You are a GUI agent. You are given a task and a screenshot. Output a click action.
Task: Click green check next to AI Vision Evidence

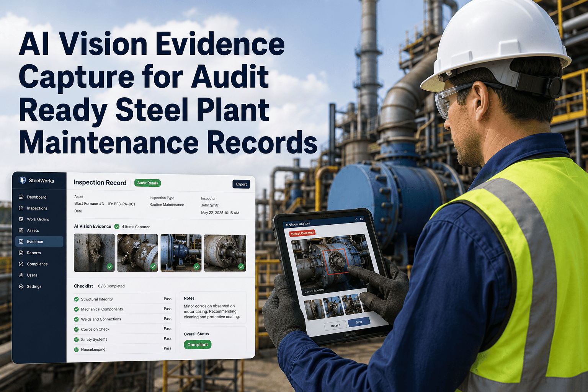pos(117,226)
